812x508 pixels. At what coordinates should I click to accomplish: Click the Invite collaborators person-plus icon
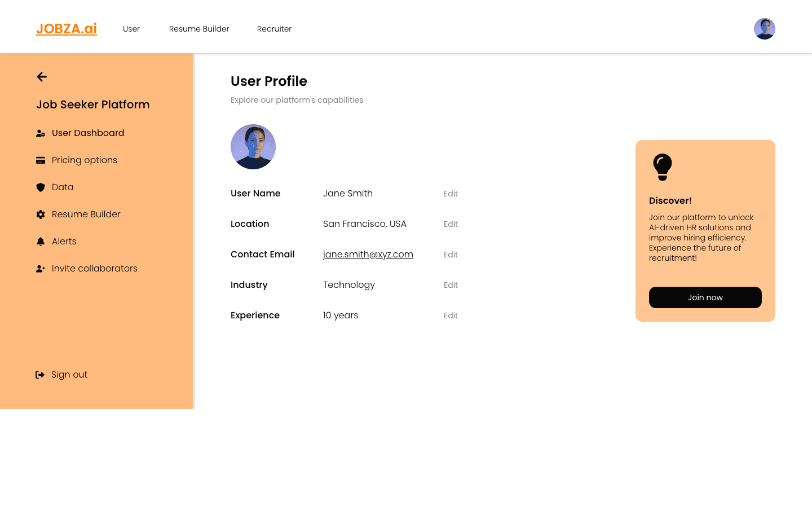[x=41, y=269]
